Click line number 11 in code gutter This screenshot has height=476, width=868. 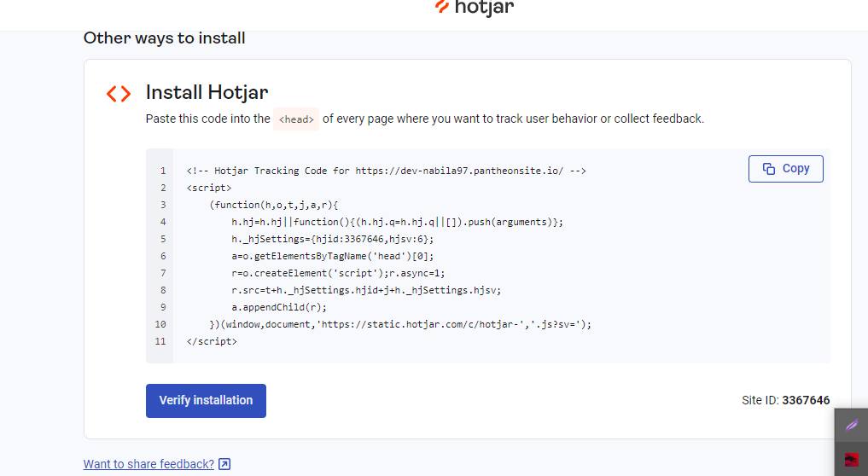tap(160, 341)
